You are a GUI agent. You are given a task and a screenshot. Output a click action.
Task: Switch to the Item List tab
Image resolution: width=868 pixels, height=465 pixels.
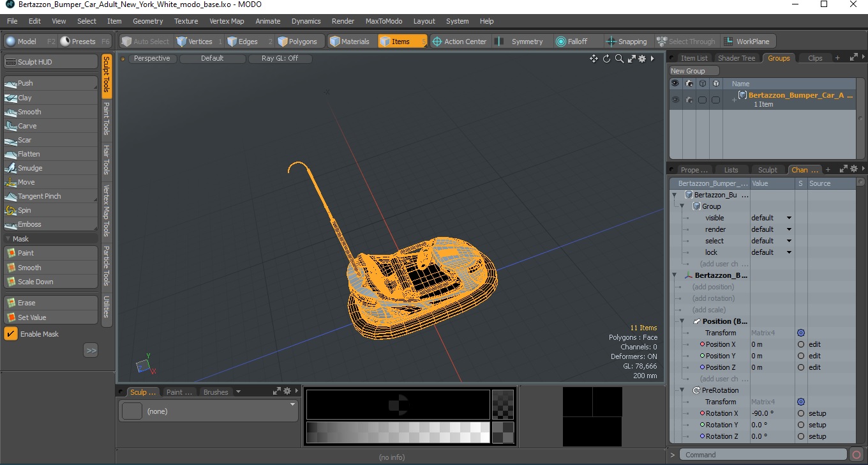tap(692, 58)
